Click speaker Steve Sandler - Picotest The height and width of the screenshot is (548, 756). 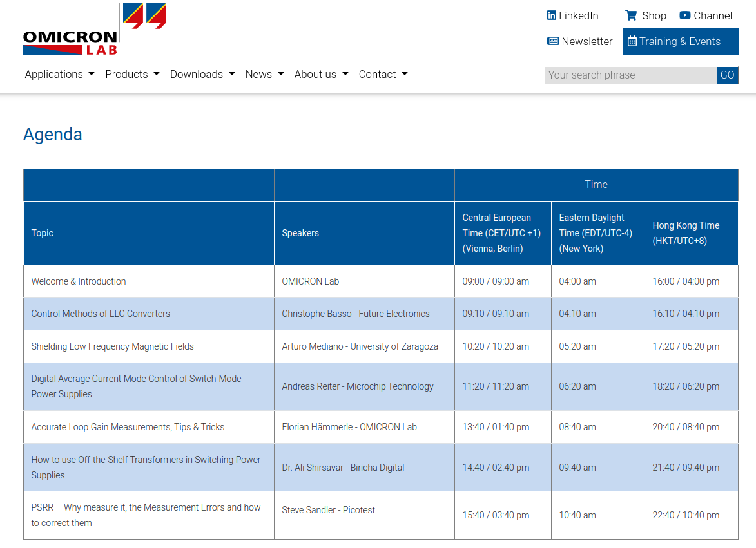point(328,510)
